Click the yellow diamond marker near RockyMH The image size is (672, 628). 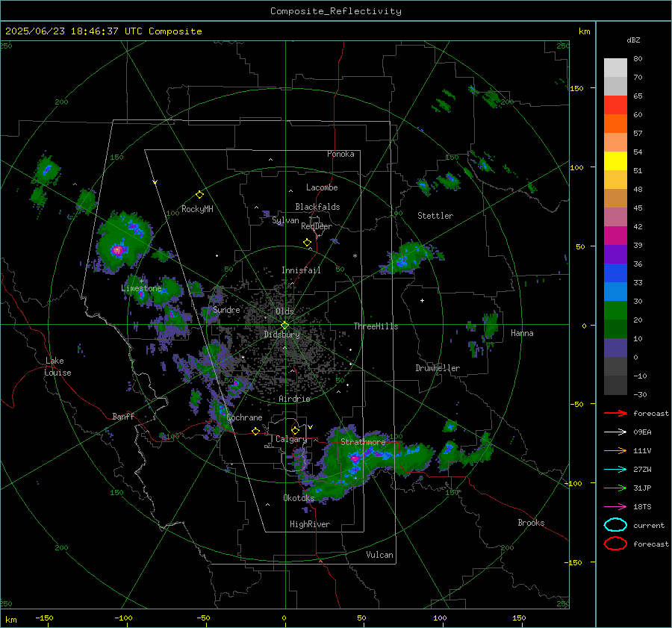[x=199, y=195]
